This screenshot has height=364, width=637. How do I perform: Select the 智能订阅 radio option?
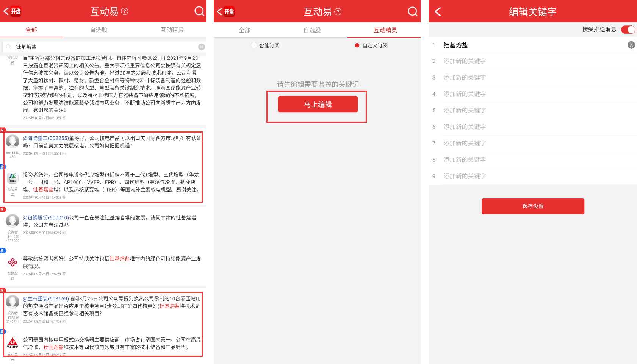tap(254, 45)
